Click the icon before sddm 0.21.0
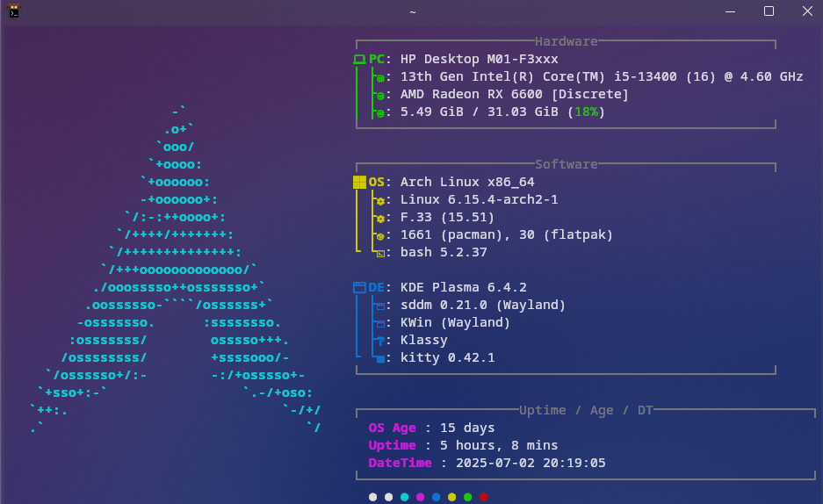The image size is (823, 504). tap(380, 306)
